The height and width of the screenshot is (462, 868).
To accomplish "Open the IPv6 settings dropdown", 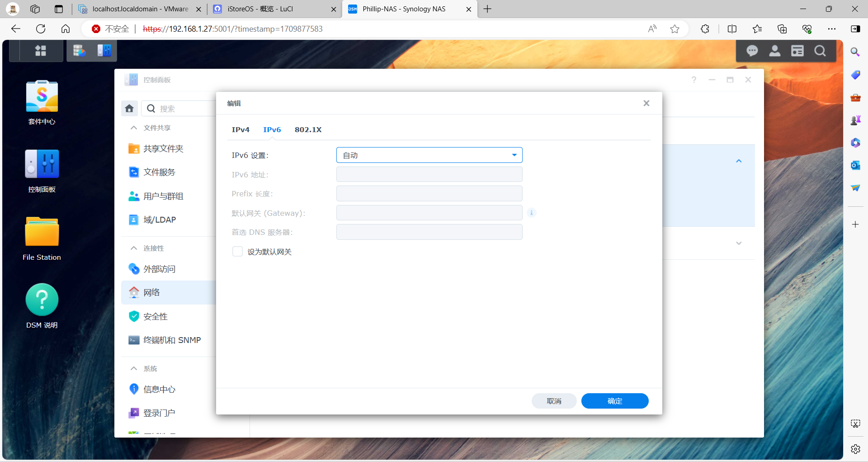I will click(429, 155).
